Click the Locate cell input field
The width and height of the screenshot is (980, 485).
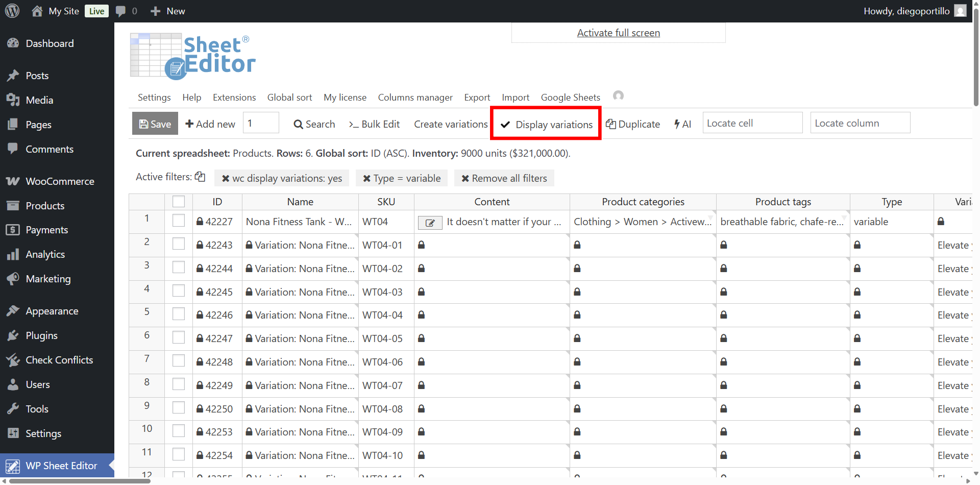[752, 123]
